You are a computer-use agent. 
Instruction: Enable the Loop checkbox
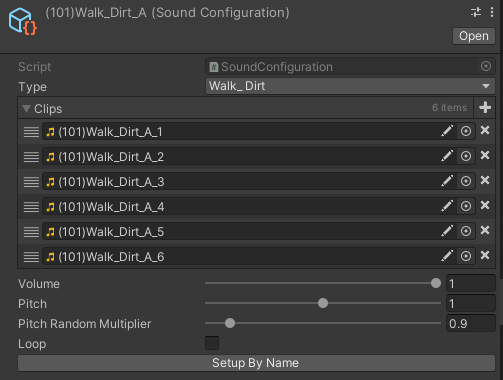point(212,343)
